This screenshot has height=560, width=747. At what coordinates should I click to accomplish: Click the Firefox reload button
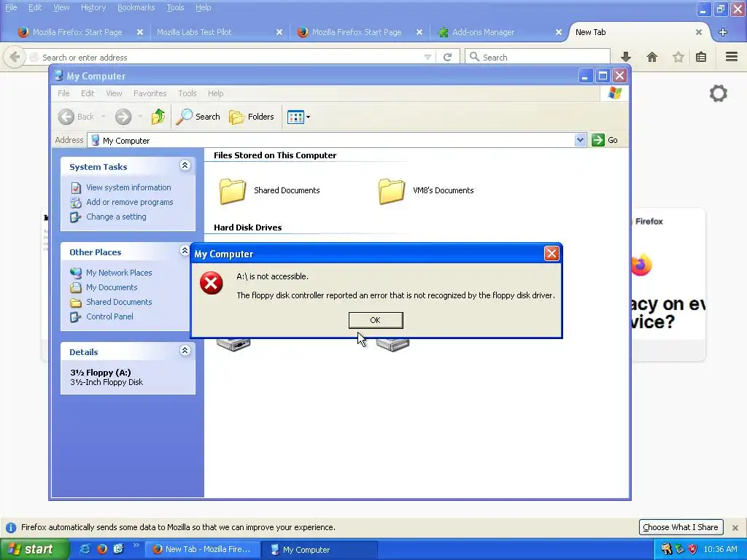point(447,57)
